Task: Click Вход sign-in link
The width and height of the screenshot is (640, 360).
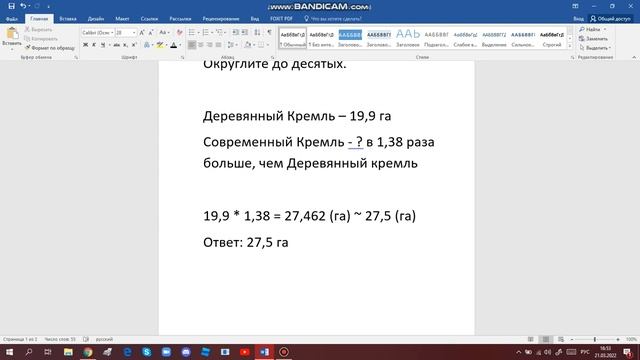Action: coord(578,19)
